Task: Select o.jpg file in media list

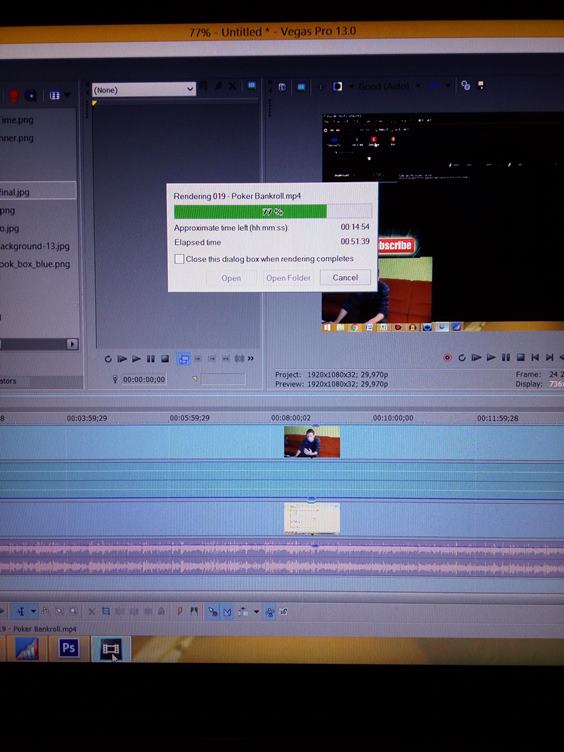Action: [10, 228]
